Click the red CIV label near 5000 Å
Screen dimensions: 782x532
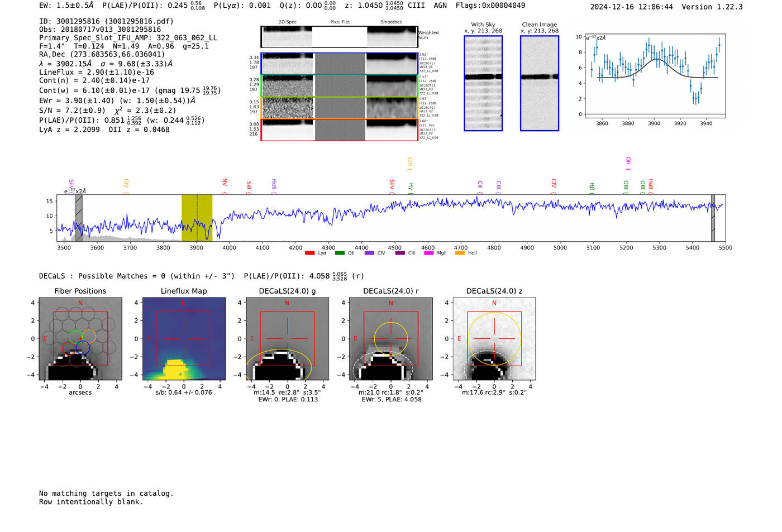coord(554,186)
